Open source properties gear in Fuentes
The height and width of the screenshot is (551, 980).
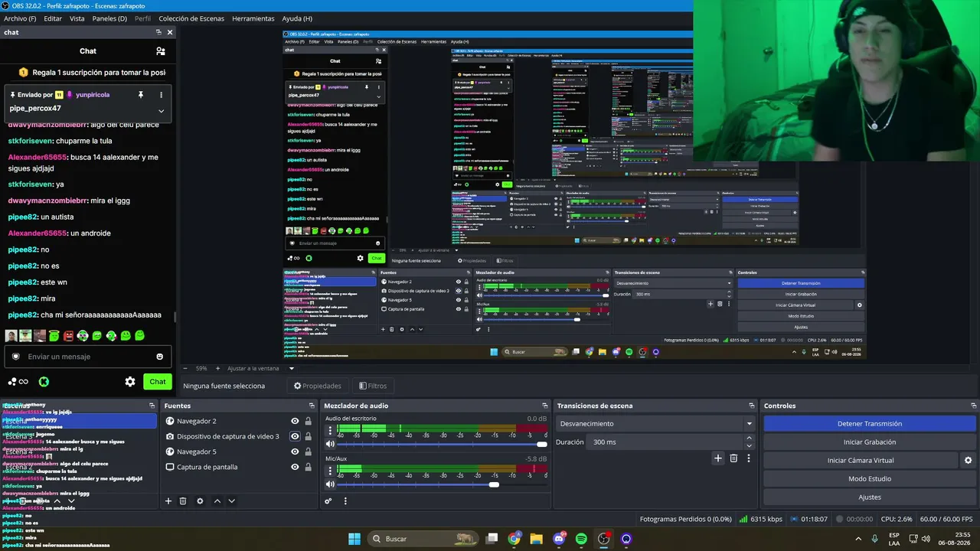click(x=200, y=501)
